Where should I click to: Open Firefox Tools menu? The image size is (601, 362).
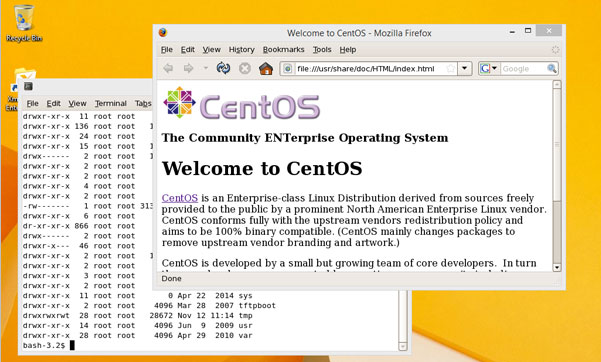tap(322, 50)
